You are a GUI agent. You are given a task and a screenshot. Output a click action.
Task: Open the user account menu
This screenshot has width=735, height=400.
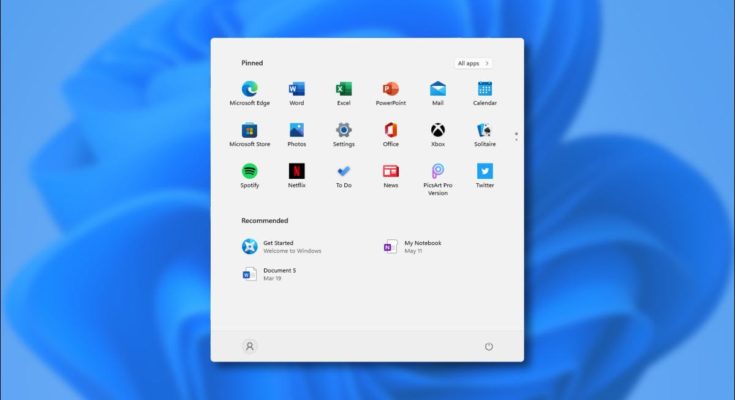250,346
